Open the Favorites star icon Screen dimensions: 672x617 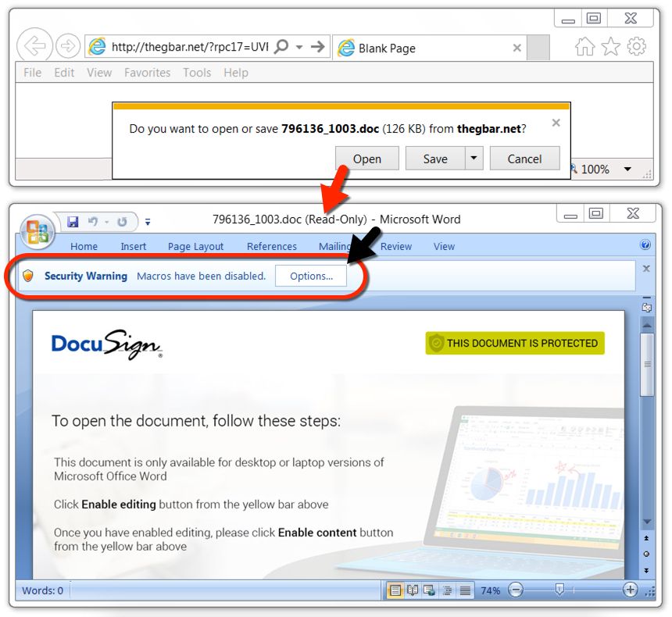611,46
